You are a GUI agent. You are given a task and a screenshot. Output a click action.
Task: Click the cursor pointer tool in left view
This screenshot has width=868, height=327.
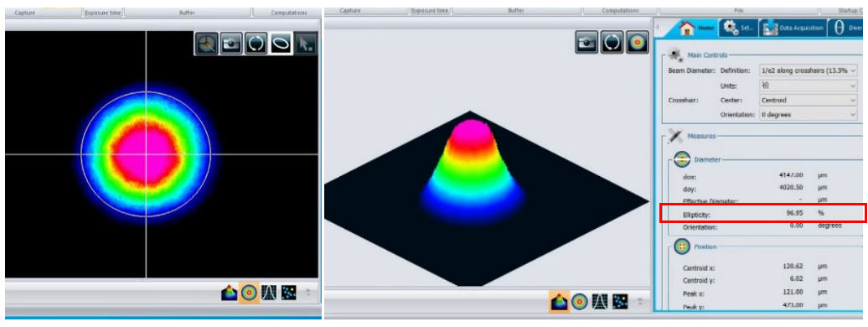[x=306, y=44]
